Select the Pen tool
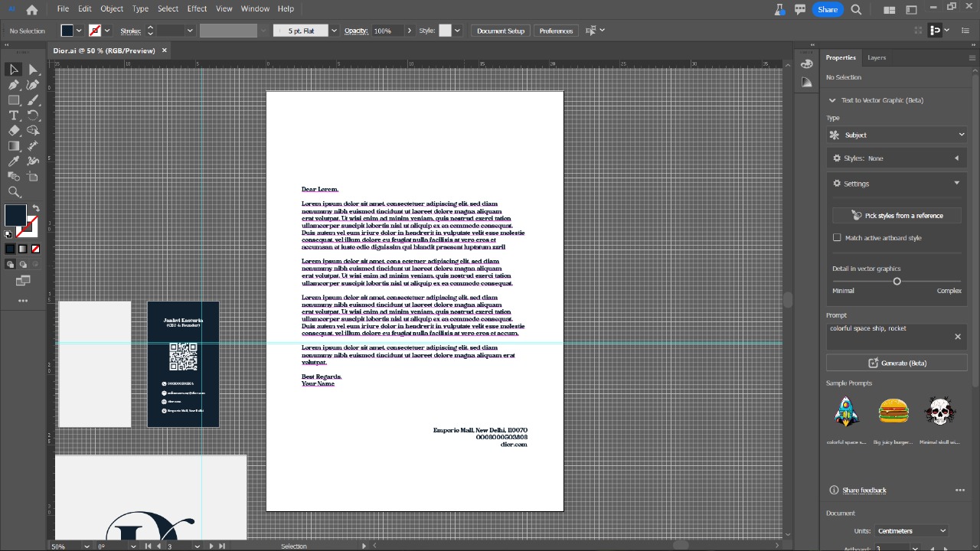Viewport: 980px width, 551px height. click(13, 84)
